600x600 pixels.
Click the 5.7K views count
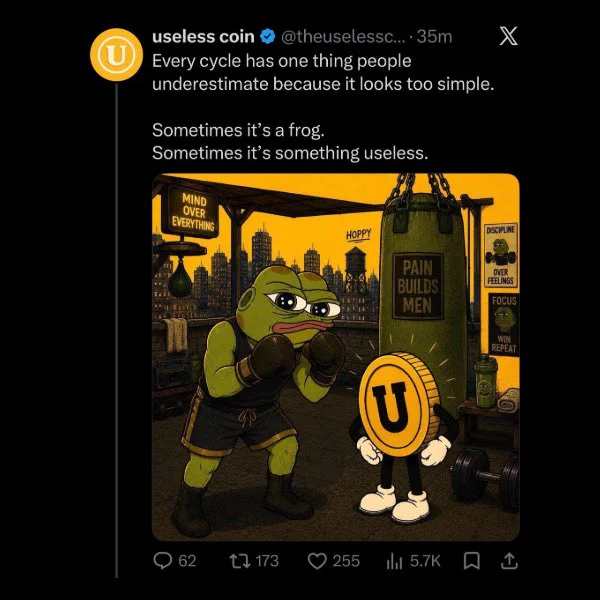[x=425, y=561]
